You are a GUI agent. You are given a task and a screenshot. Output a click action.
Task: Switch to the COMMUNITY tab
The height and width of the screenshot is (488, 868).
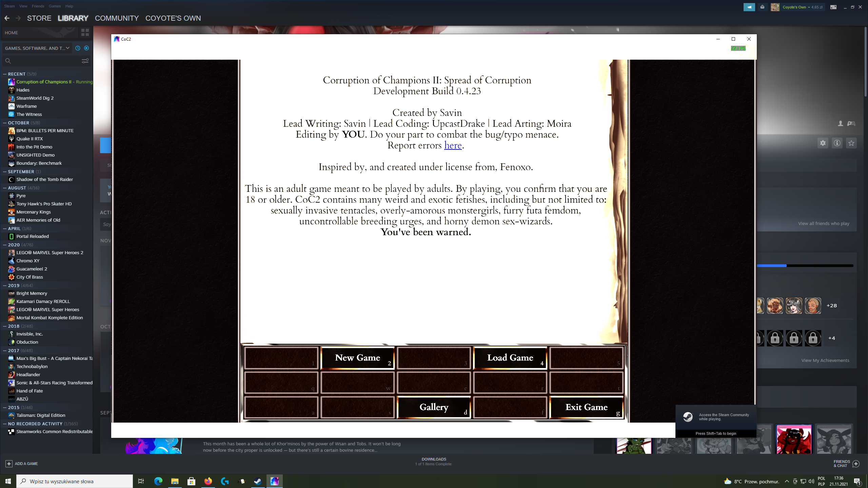tap(117, 18)
